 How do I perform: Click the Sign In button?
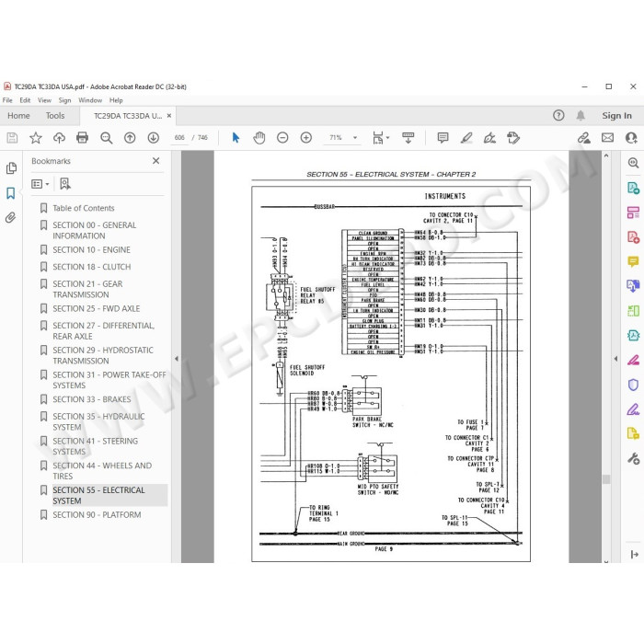(x=616, y=116)
